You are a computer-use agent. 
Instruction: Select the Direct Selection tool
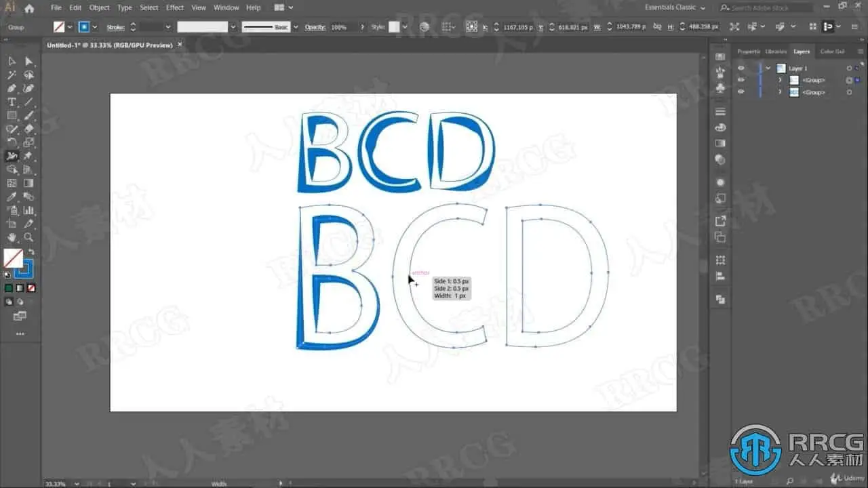pos(28,62)
